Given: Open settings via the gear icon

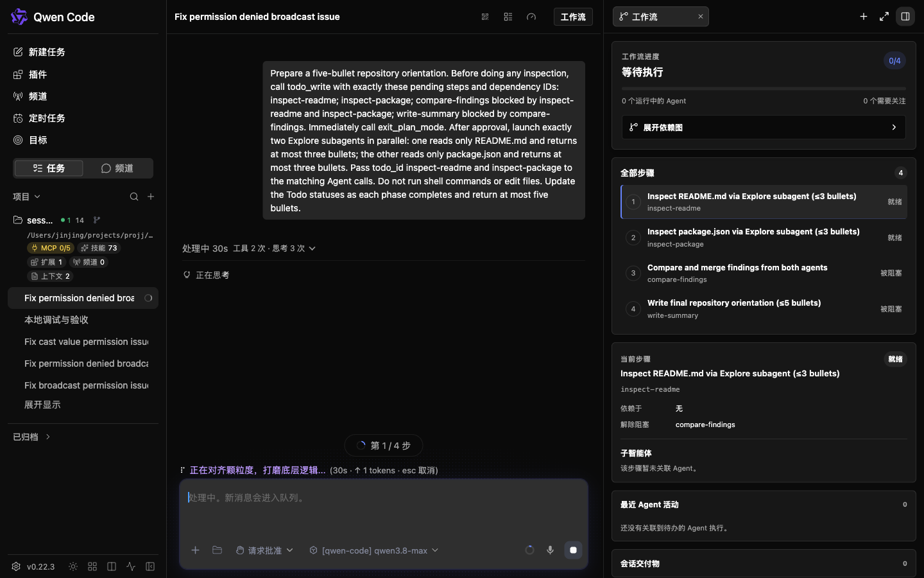Looking at the screenshot, I should coord(16,566).
